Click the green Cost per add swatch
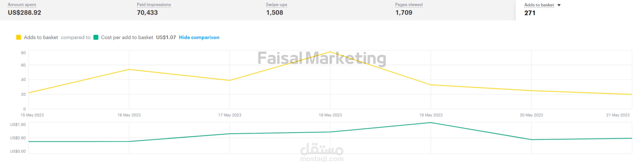 (96, 37)
